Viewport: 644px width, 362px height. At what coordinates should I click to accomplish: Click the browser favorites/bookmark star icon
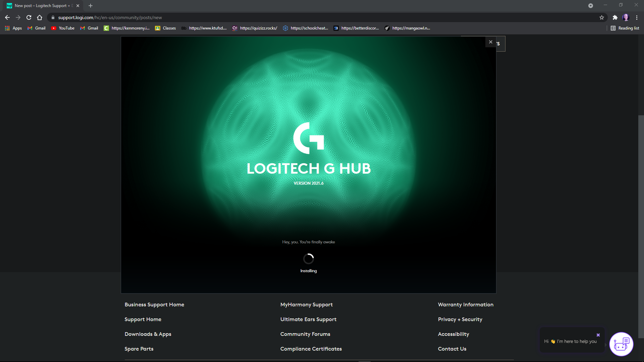point(601,17)
